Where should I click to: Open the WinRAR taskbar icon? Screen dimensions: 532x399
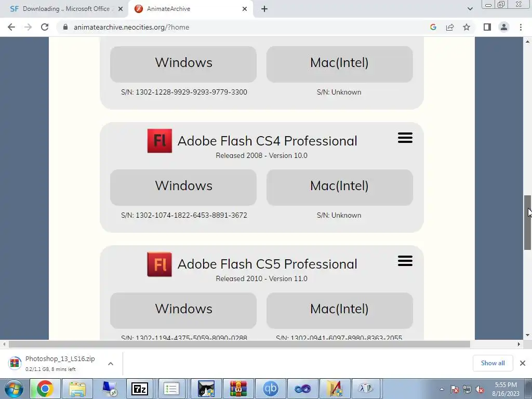point(238,389)
